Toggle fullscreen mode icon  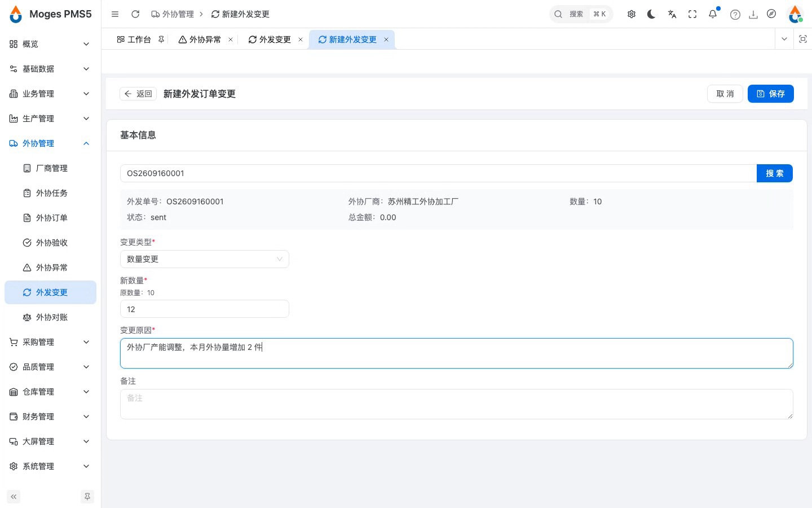pyautogui.click(x=692, y=14)
